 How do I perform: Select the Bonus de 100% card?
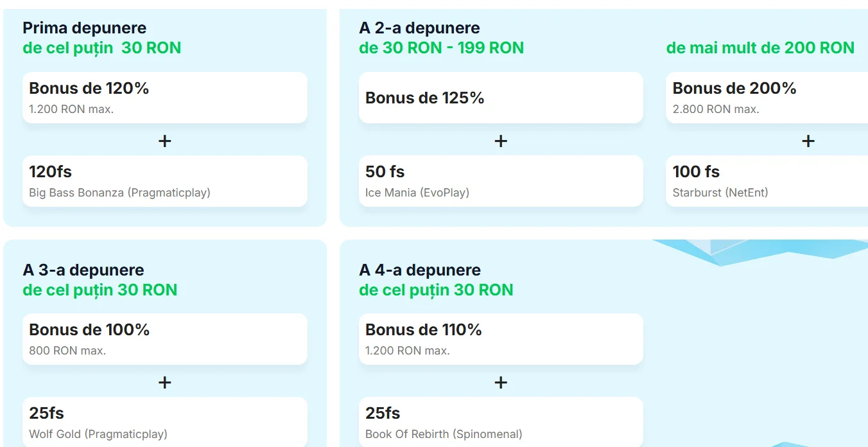point(165,339)
